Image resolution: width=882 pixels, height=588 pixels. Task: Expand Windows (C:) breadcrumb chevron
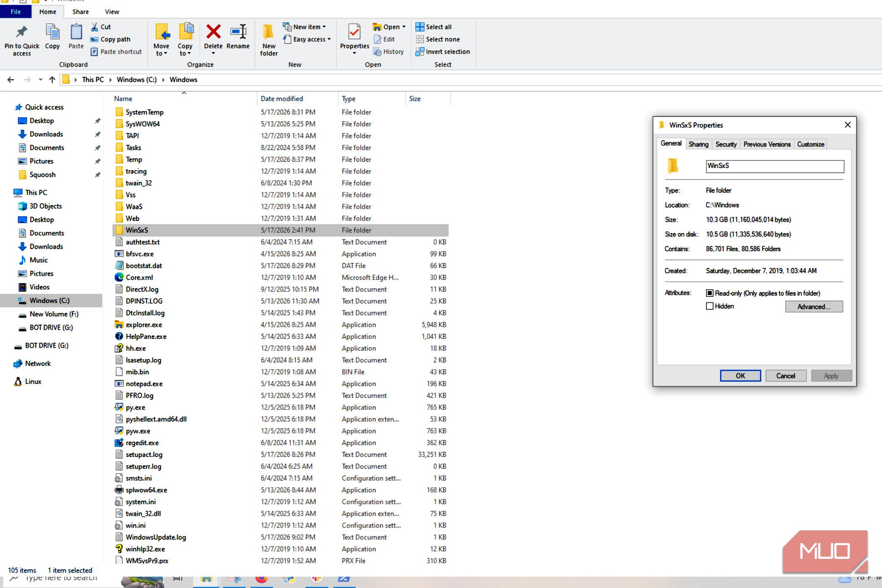coord(163,80)
